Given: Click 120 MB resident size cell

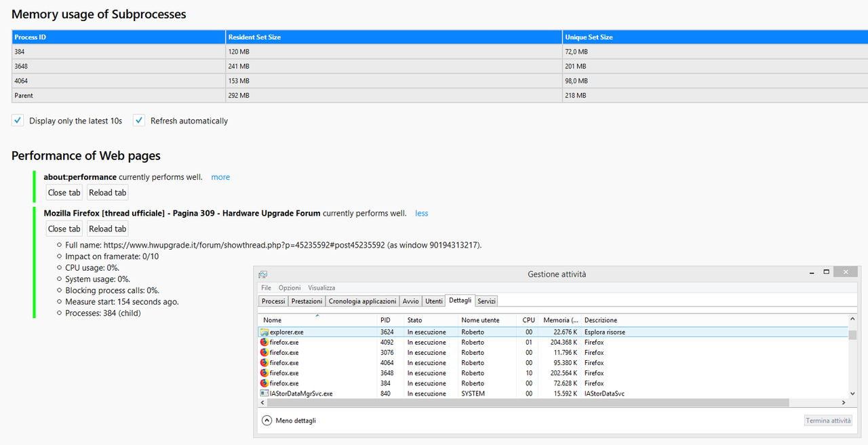Looking at the screenshot, I should pyautogui.click(x=394, y=52).
